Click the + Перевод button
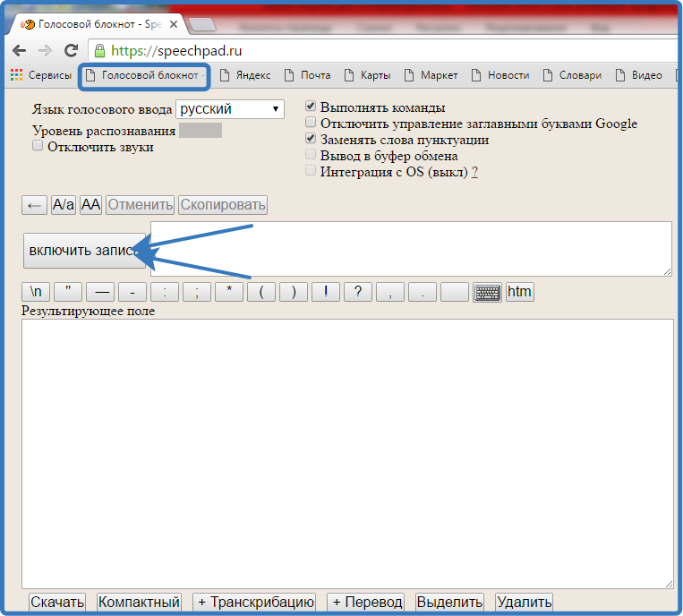Screen dimensions: 683x616 click(x=366, y=603)
